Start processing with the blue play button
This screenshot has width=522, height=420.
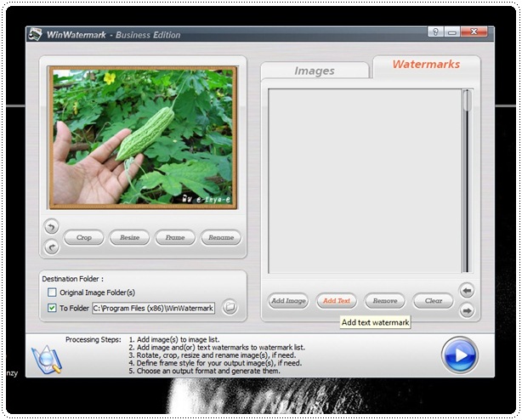click(x=460, y=355)
